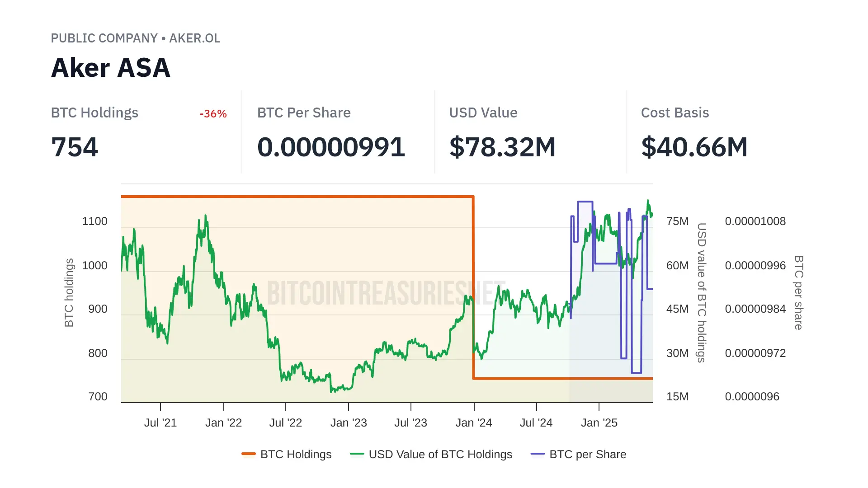Viewport: 868px width, 488px height.
Task: Hide the USD Value of BTC Holdings legend series
Action: point(440,454)
